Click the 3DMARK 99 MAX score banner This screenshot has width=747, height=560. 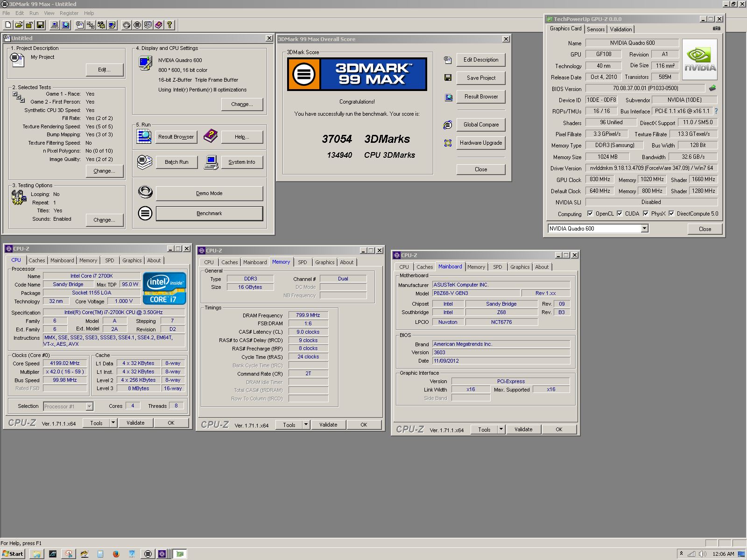pos(357,74)
